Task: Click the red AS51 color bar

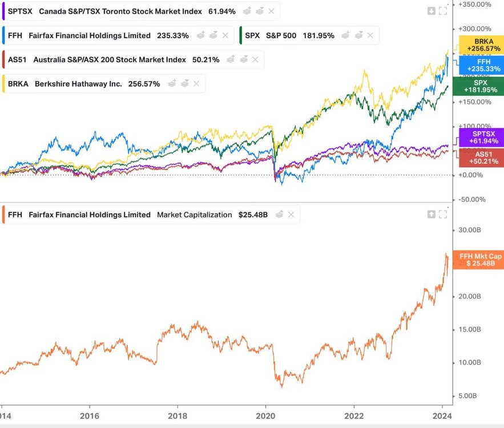Action: [x=3, y=60]
